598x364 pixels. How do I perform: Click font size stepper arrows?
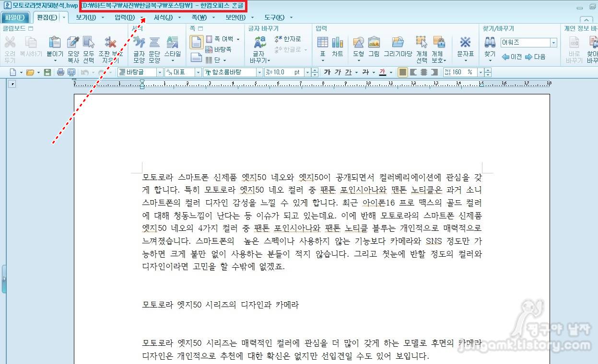coord(315,72)
